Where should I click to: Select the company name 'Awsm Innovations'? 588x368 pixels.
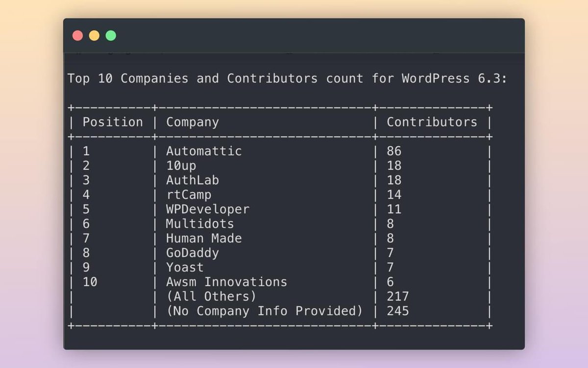pyautogui.click(x=226, y=282)
